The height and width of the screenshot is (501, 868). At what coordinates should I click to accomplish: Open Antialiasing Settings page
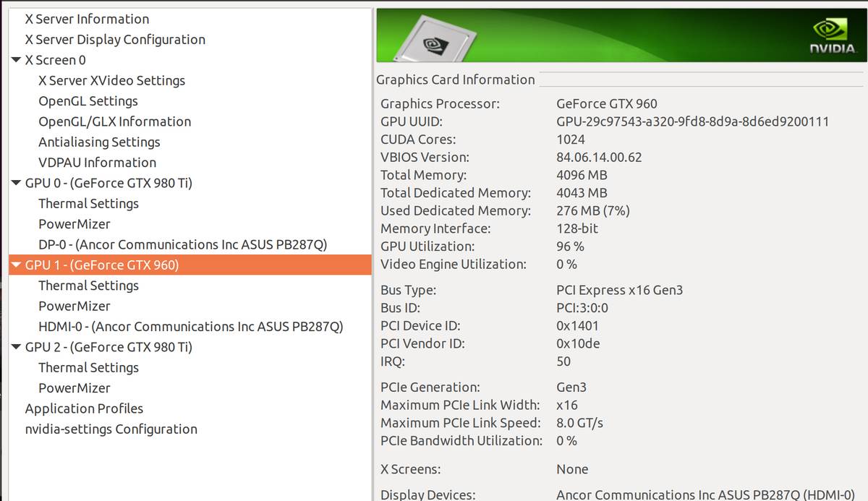[x=99, y=142]
